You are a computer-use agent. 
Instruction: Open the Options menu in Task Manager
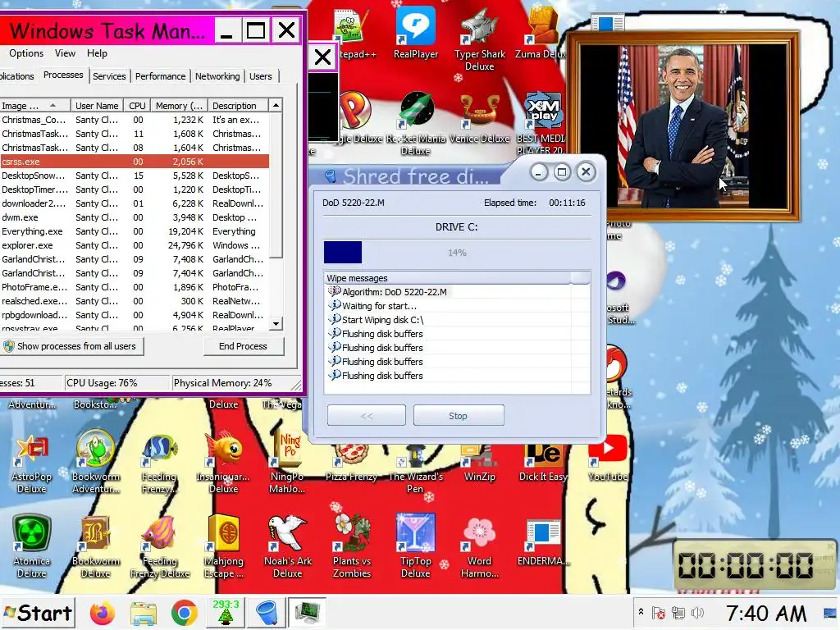click(26, 53)
